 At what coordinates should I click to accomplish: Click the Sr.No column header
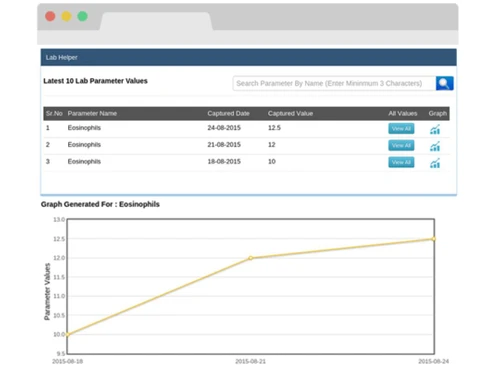[x=54, y=113]
